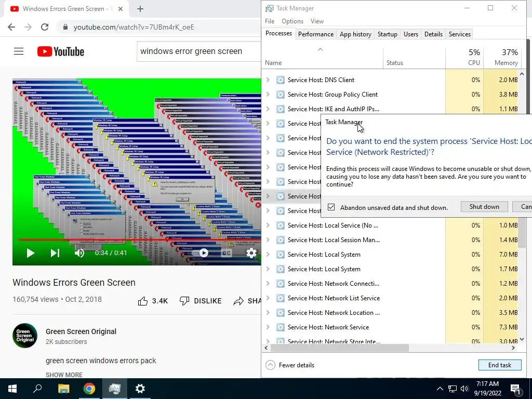
Task: Switch to the Startup tab
Action: (388, 34)
